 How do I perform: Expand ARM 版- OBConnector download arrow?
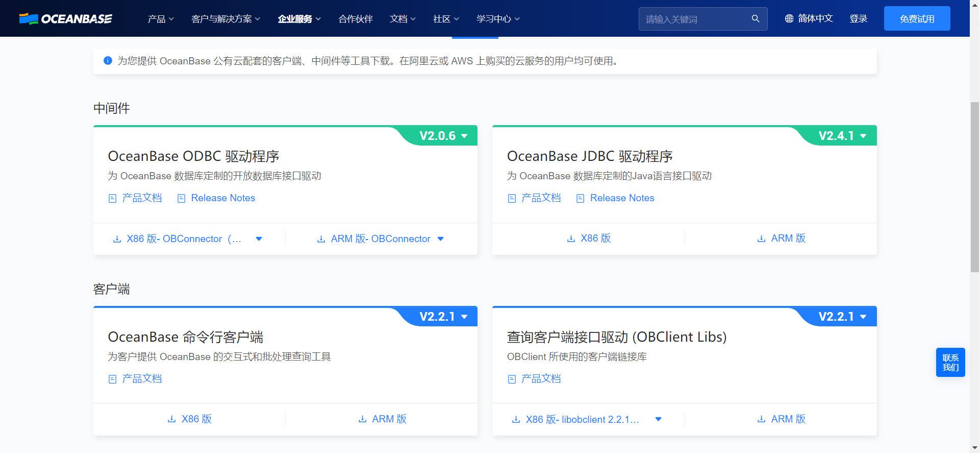(441, 239)
